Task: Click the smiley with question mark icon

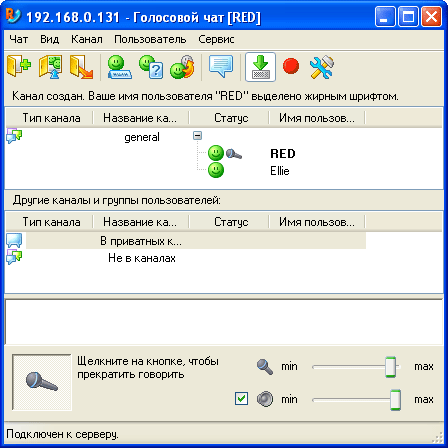Action: tap(151, 67)
